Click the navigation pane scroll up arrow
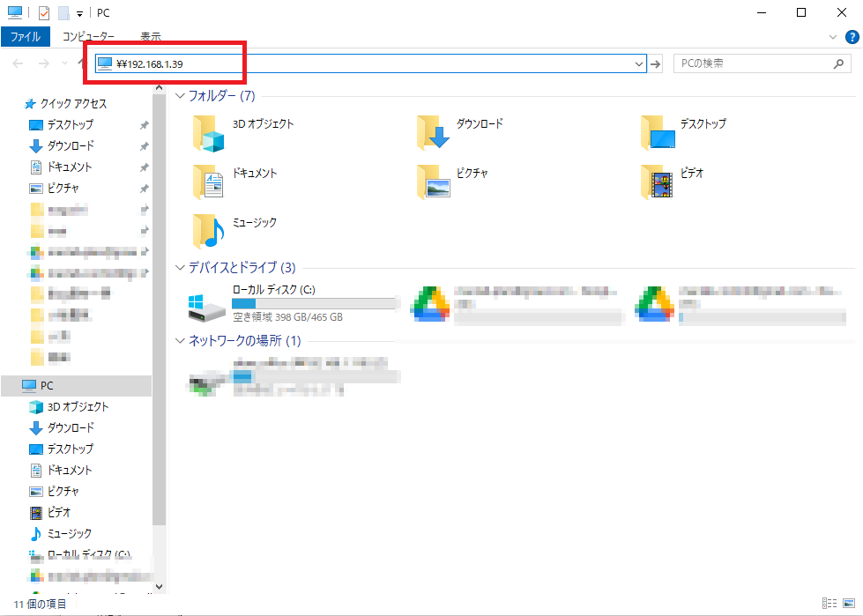Image resolution: width=863 pixels, height=616 pixels. coord(159,88)
